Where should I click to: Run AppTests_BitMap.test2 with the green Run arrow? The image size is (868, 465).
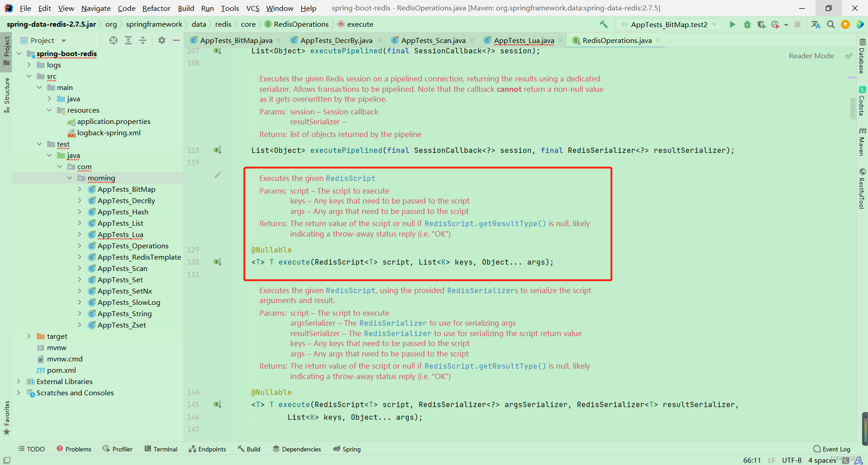click(732, 25)
